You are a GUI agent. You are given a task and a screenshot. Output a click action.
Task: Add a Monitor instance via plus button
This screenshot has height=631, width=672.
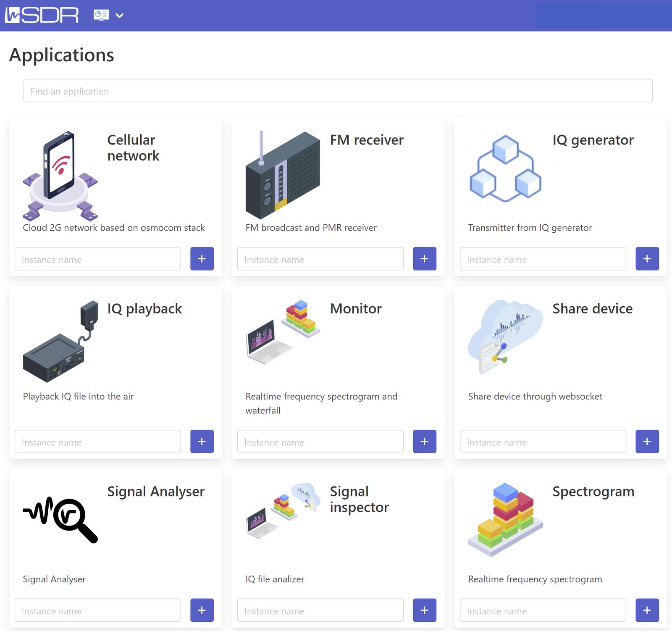(424, 442)
